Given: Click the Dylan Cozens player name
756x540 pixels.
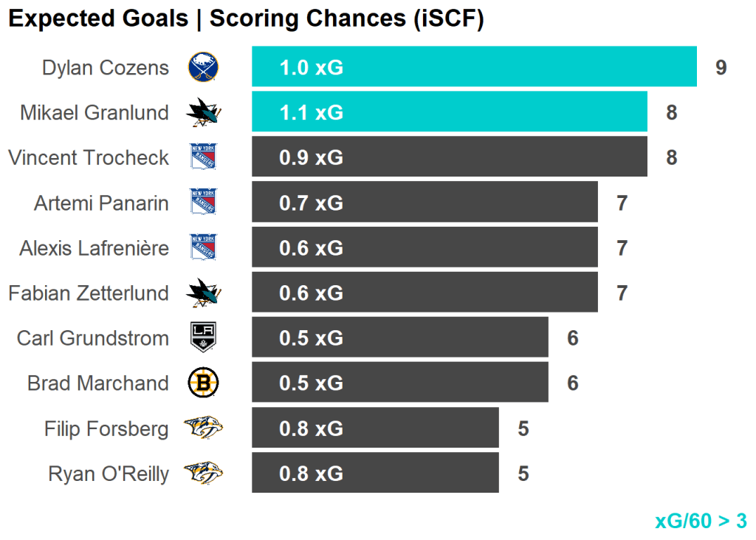Looking at the screenshot, I should [x=106, y=68].
